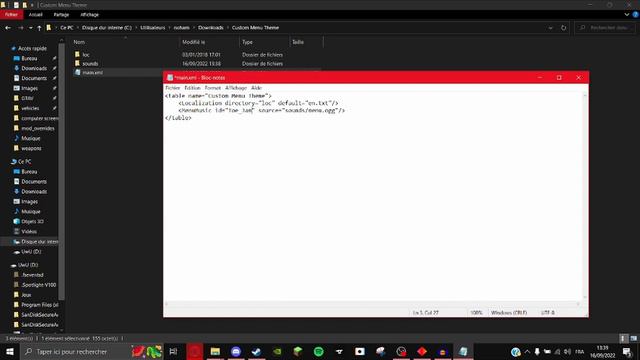The height and width of the screenshot is (360, 640).
Task: Open Notepad's Affichage menu
Action: [x=236, y=88]
